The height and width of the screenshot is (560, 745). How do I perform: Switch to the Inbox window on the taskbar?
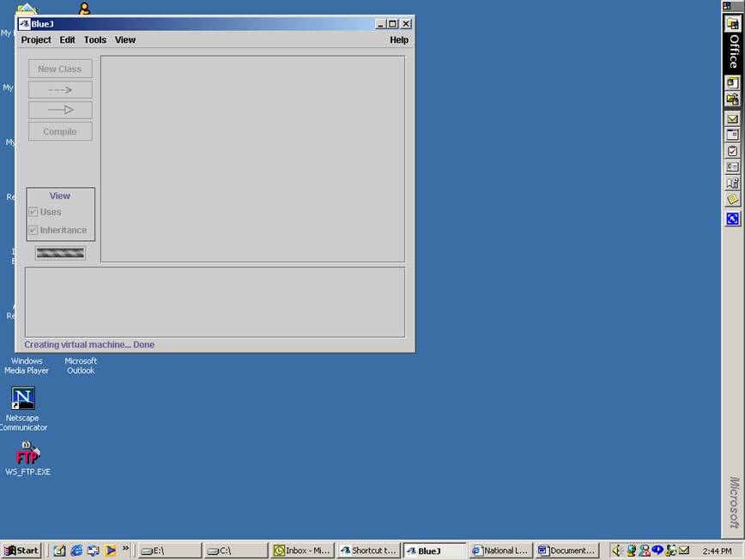pos(301,550)
